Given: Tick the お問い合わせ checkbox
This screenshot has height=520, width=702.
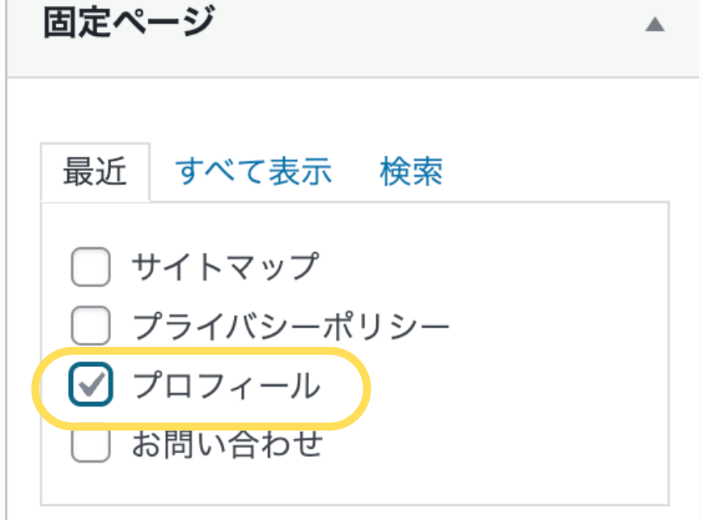Looking at the screenshot, I should coord(91,446).
